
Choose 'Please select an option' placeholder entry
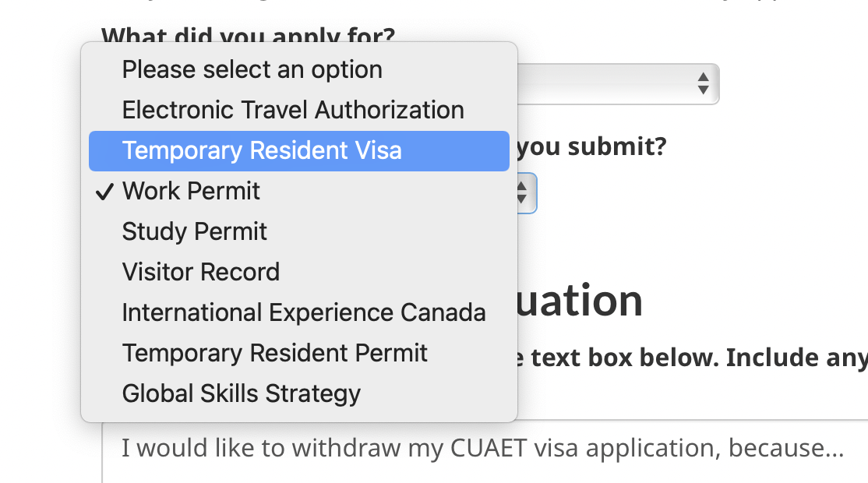(252, 70)
